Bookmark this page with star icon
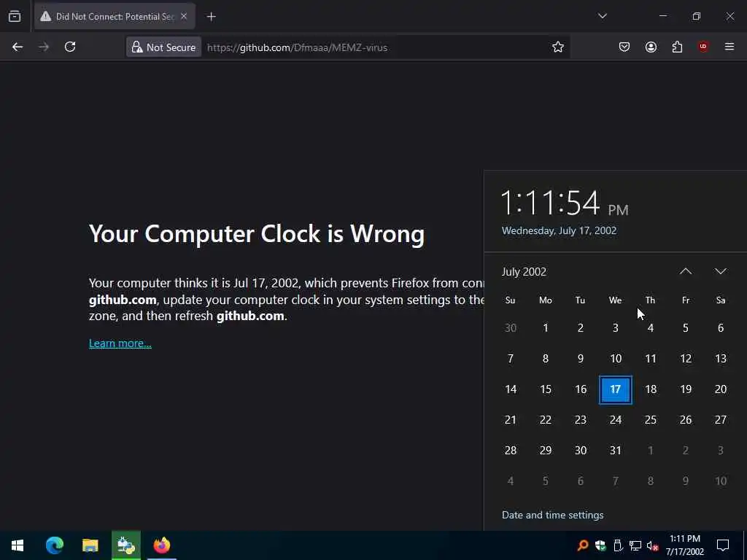This screenshot has width=747, height=560. coord(558,47)
